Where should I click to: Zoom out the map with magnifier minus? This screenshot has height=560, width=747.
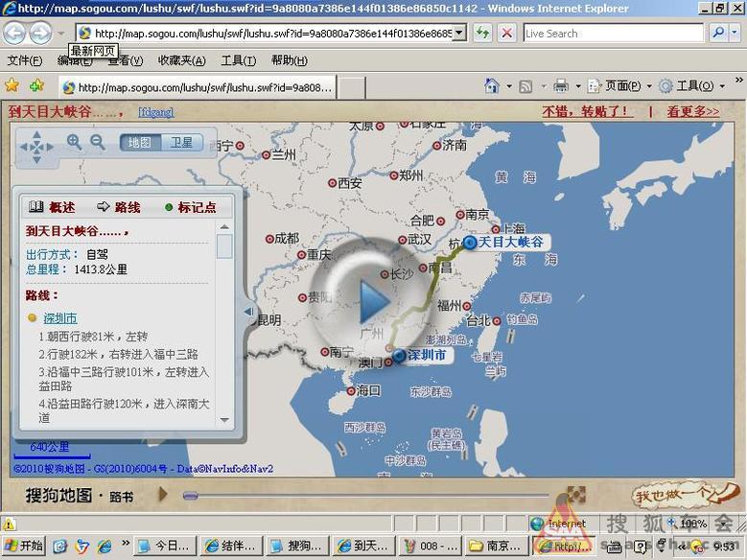click(98, 142)
